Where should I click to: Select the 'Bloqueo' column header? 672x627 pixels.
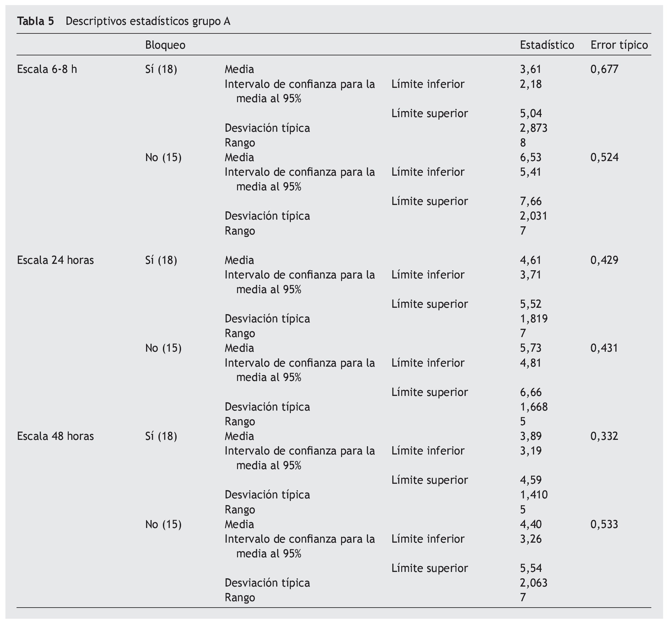coord(165,45)
